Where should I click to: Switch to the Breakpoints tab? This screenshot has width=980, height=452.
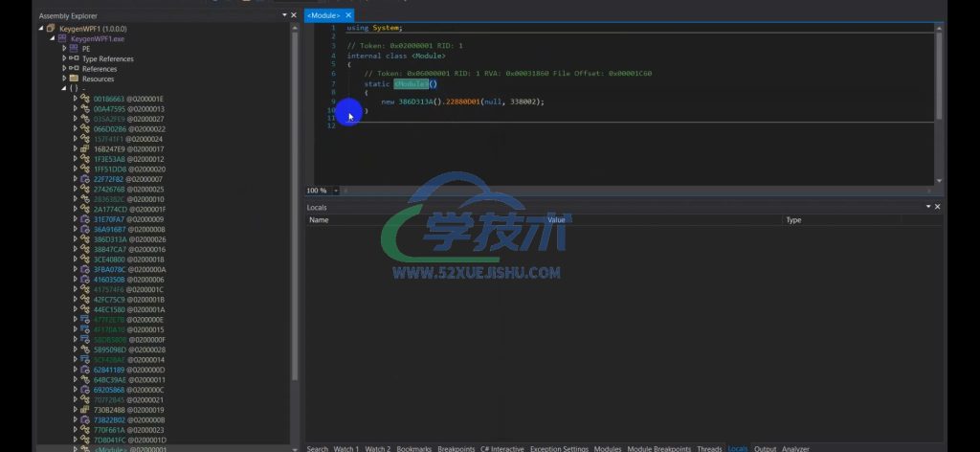[x=456, y=448]
